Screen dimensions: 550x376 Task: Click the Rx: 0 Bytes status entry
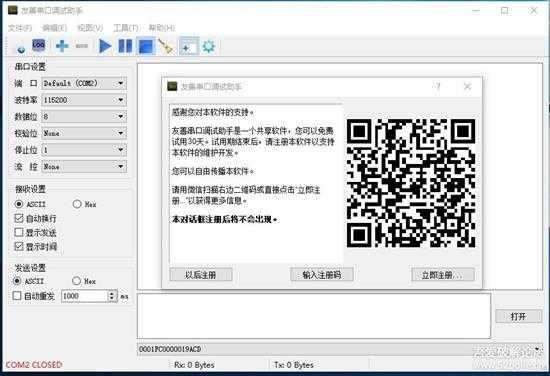tap(194, 365)
